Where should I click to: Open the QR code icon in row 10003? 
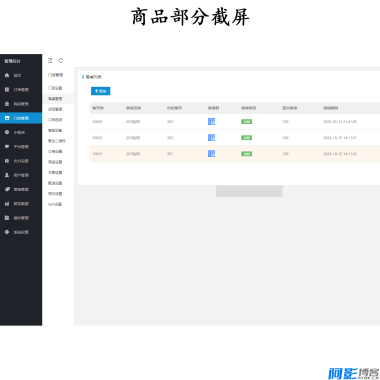pyautogui.click(x=211, y=122)
